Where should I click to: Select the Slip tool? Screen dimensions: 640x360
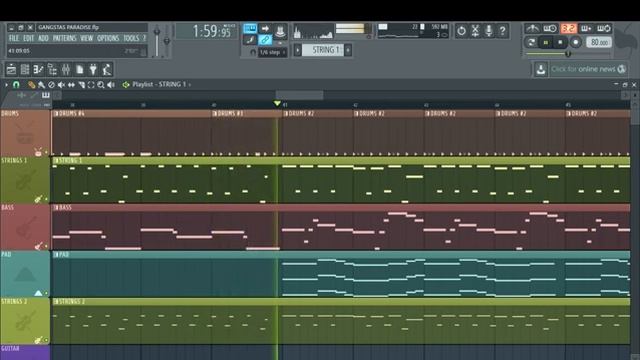[x=71, y=84]
